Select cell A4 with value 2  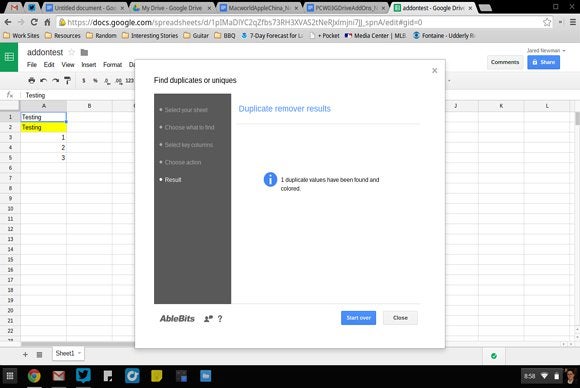44,148
